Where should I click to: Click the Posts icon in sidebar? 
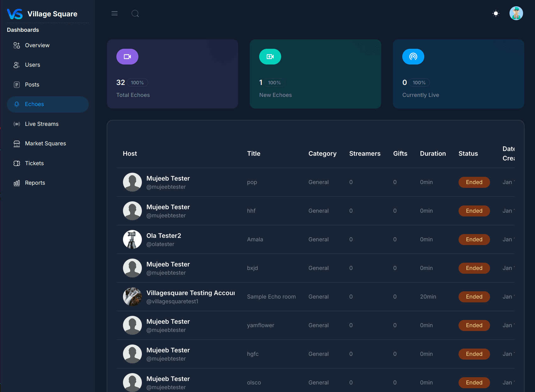[x=17, y=85]
